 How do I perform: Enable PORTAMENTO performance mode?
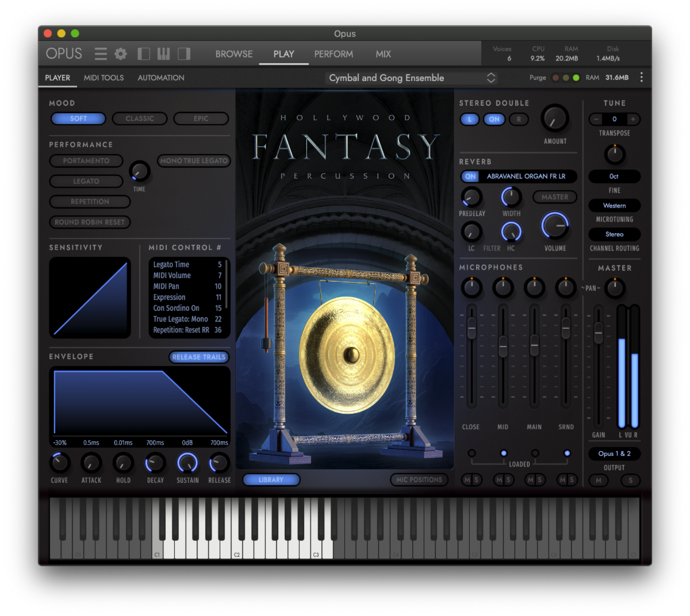pos(86,161)
